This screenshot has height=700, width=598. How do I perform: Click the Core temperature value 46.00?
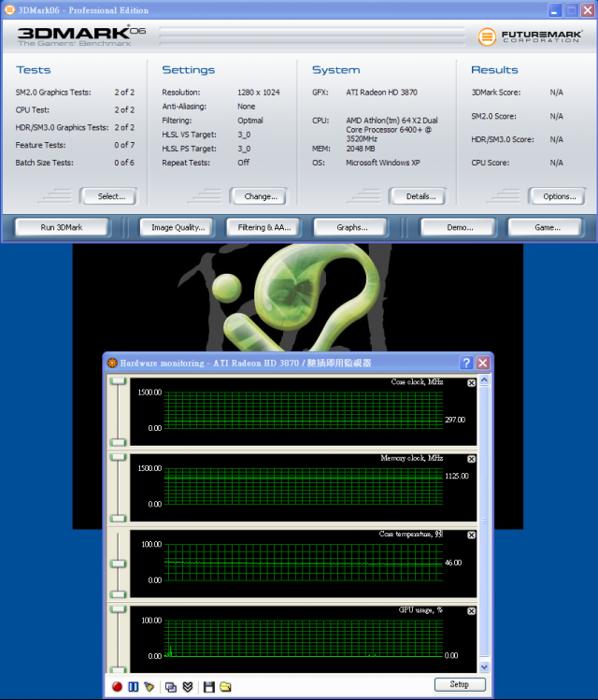pos(453,563)
